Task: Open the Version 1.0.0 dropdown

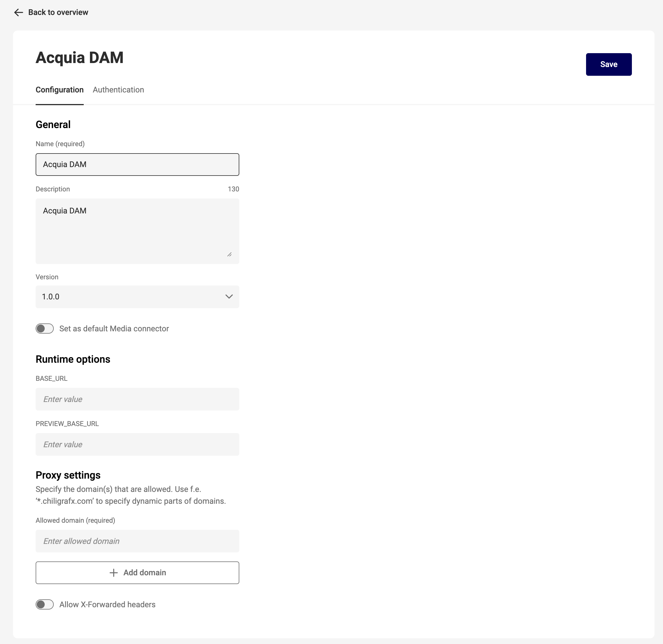Action: pos(137,297)
